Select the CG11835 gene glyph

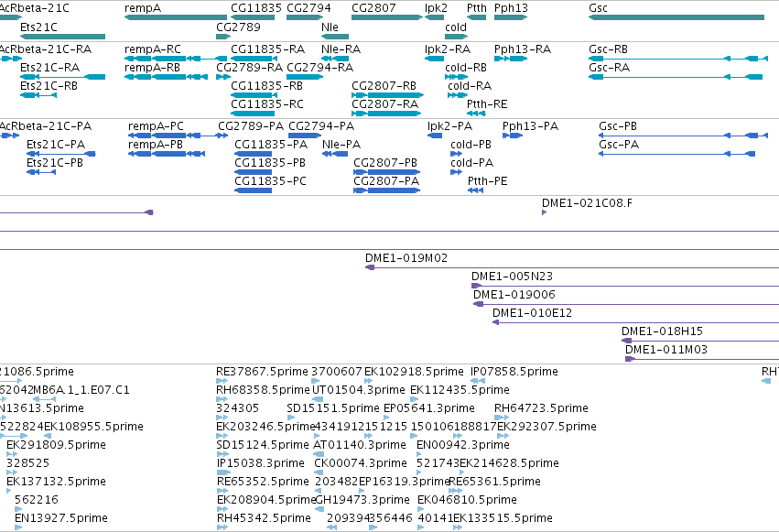point(253,17)
